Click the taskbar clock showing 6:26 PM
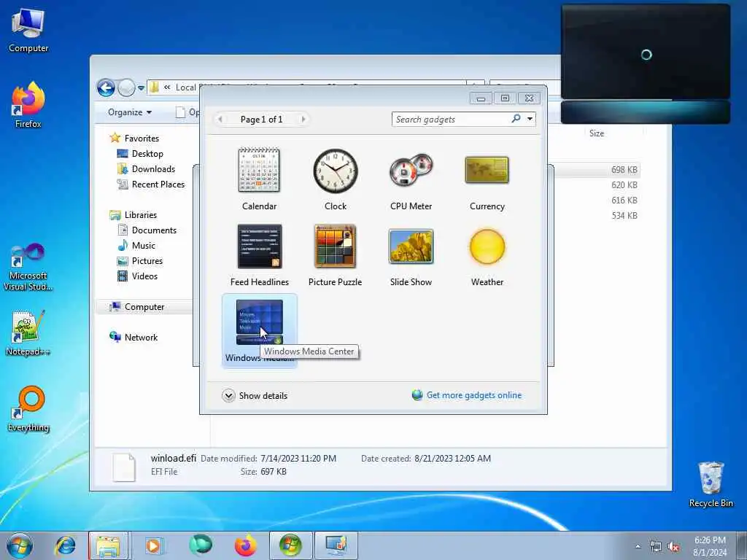Image resolution: width=747 pixels, height=560 pixels. coord(710,546)
